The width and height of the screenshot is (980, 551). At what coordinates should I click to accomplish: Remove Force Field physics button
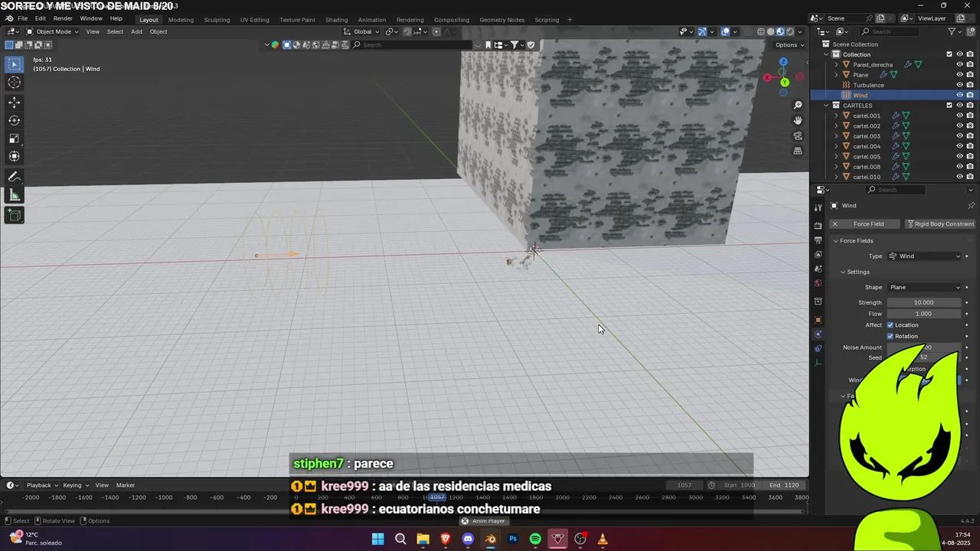pyautogui.click(x=863, y=224)
